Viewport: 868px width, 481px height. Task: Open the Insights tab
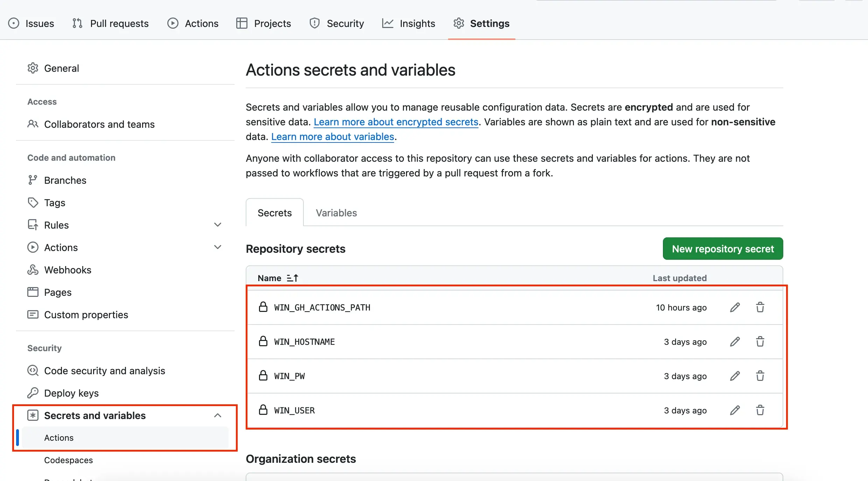tap(408, 23)
